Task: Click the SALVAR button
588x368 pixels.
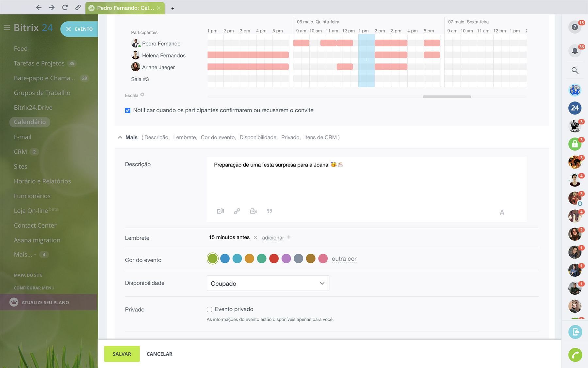Action: (122, 354)
